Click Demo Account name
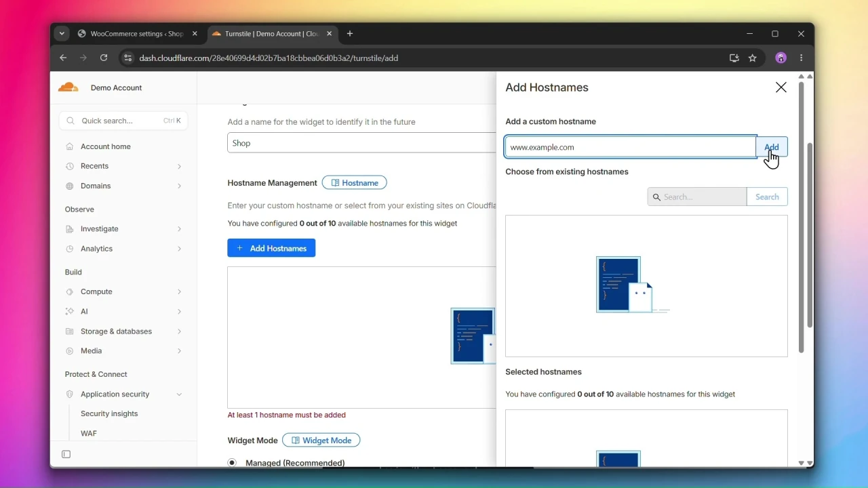868x488 pixels. coord(117,88)
